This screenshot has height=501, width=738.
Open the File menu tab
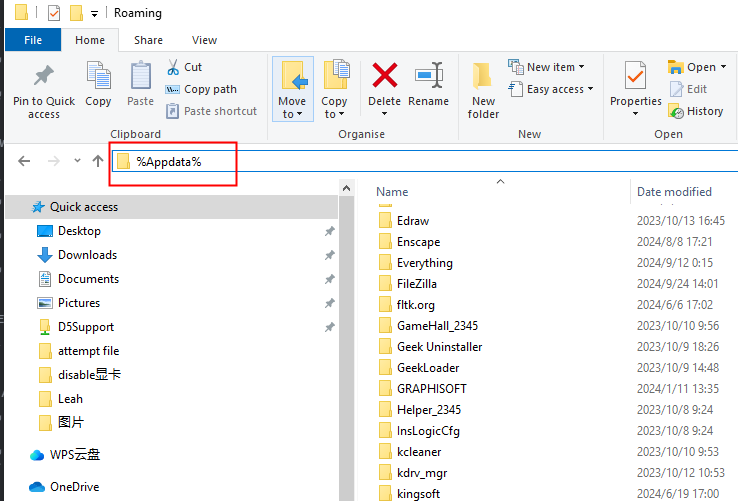(33, 40)
